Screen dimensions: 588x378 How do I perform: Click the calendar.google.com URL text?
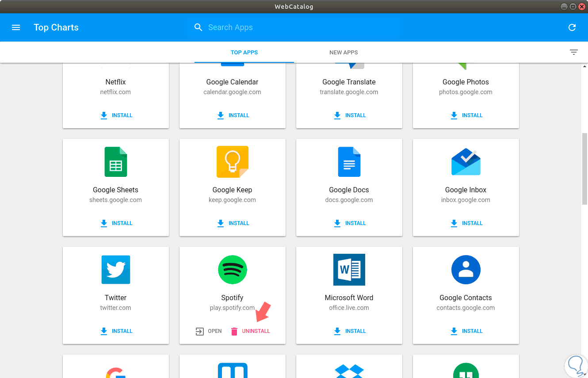pos(233,92)
